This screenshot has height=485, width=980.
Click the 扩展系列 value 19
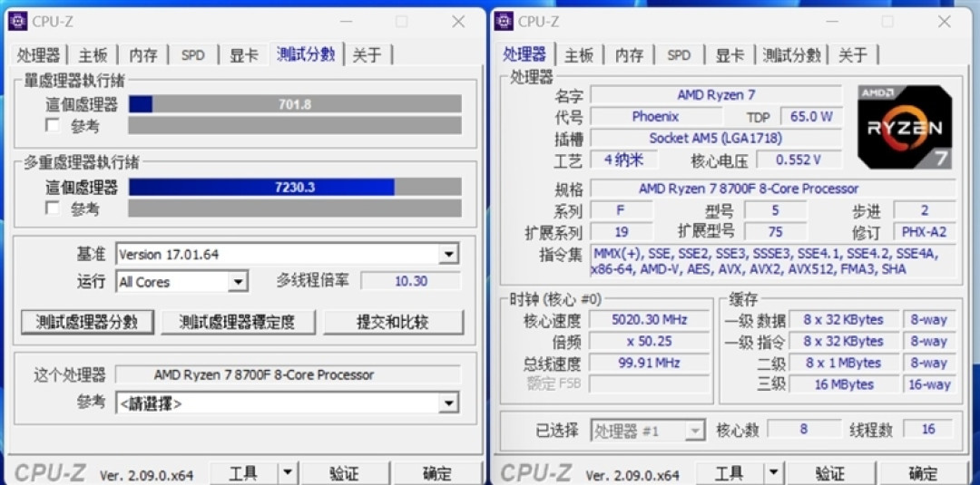point(622,231)
